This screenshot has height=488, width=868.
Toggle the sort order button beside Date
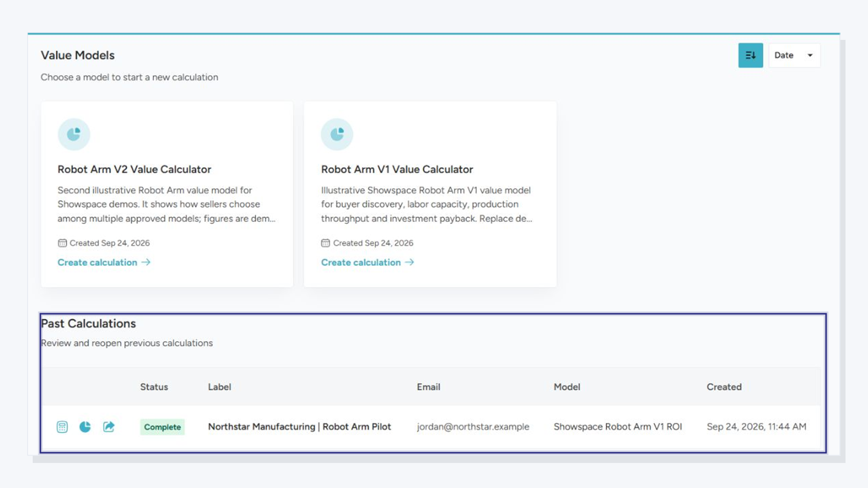[750, 55]
